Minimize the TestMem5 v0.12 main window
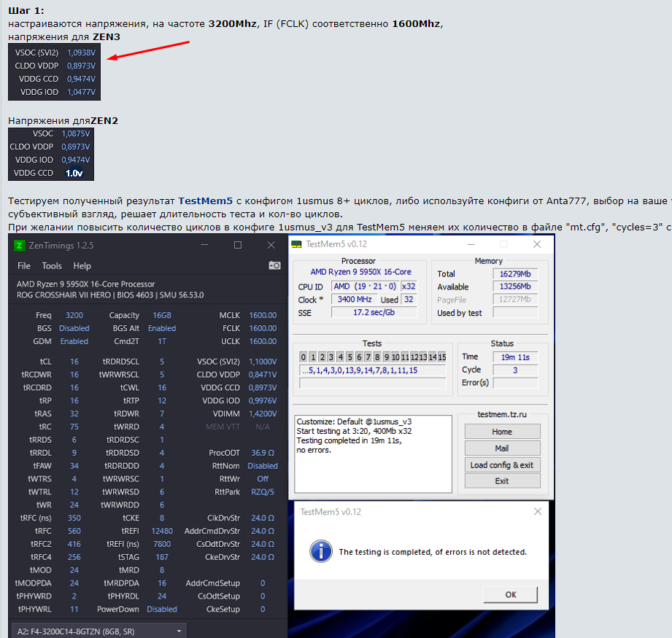This screenshot has width=672, height=638. [x=471, y=244]
